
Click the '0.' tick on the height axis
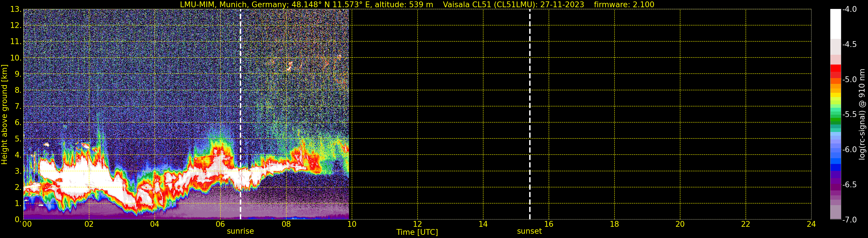(x=18, y=220)
